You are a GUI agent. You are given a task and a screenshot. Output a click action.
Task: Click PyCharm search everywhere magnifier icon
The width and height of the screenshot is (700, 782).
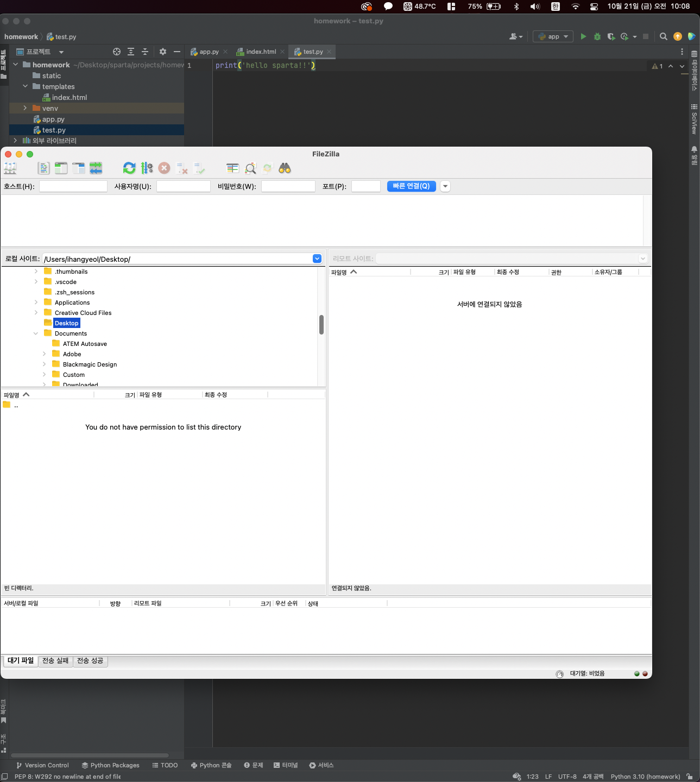pyautogui.click(x=664, y=36)
